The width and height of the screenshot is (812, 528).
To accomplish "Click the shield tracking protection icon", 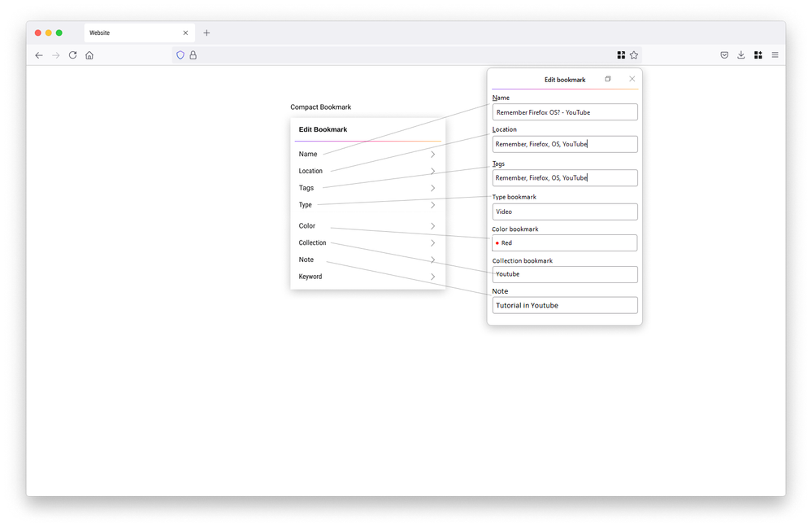I will coord(180,55).
